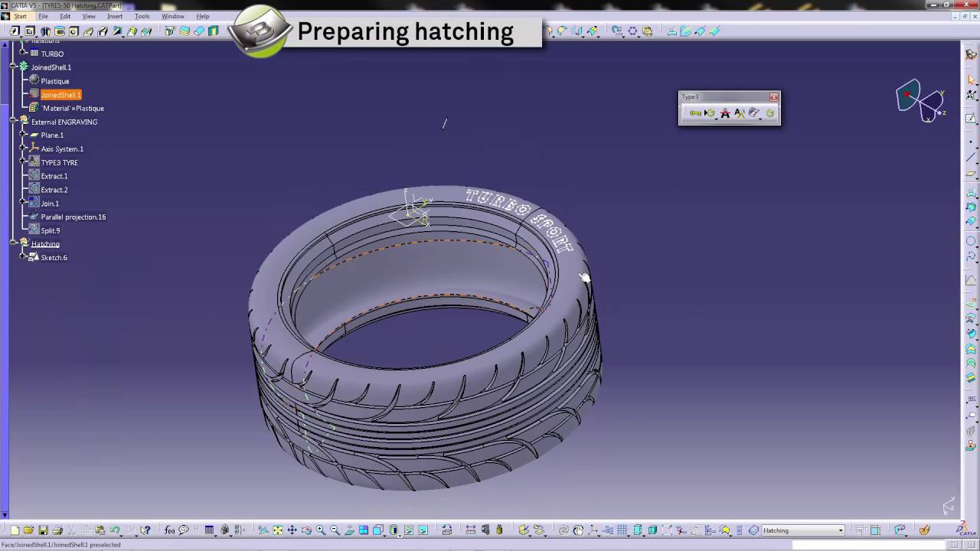The height and width of the screenshot is (551, 980).
Task: Open the Window menu
Action: tap(173, 16)
